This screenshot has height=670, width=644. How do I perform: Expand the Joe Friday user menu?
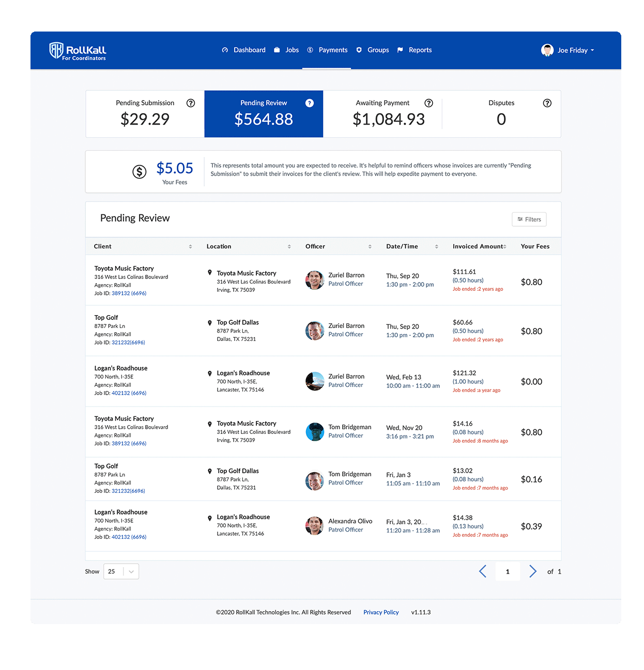[x=568, y=50]
